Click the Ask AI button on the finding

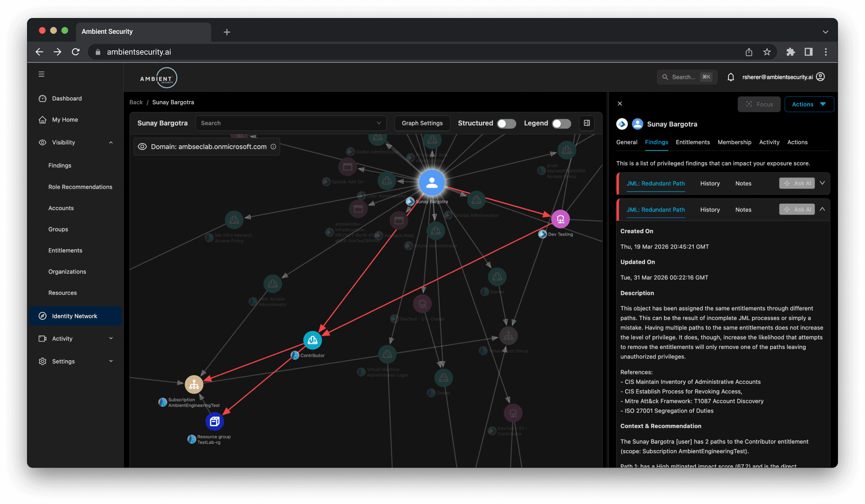click(x=797, y=209)
